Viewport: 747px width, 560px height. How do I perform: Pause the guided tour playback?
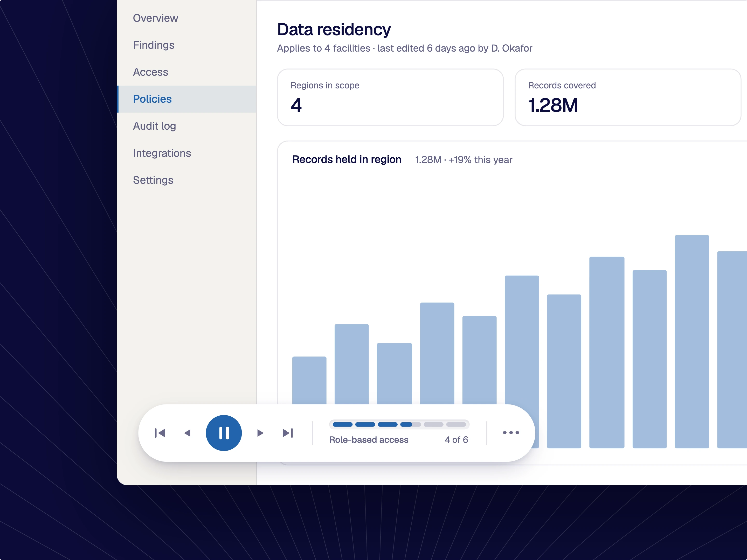pyautogui.click(x=224, y=433)
